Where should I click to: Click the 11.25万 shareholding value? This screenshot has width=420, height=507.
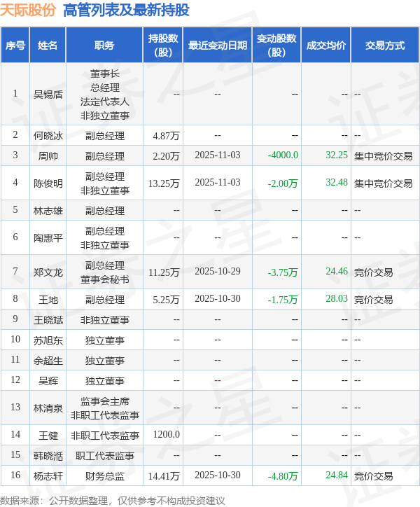[x=164, y=272]
